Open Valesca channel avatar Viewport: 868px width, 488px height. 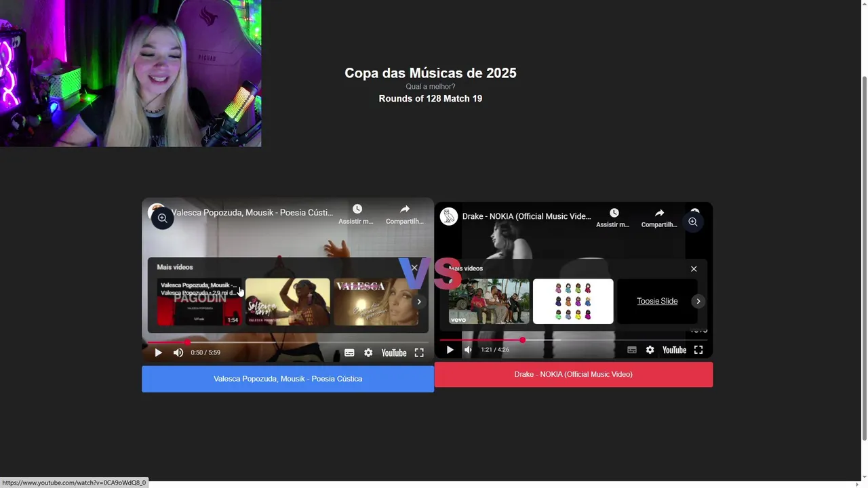pyautogui.click(x=157, y=211)
